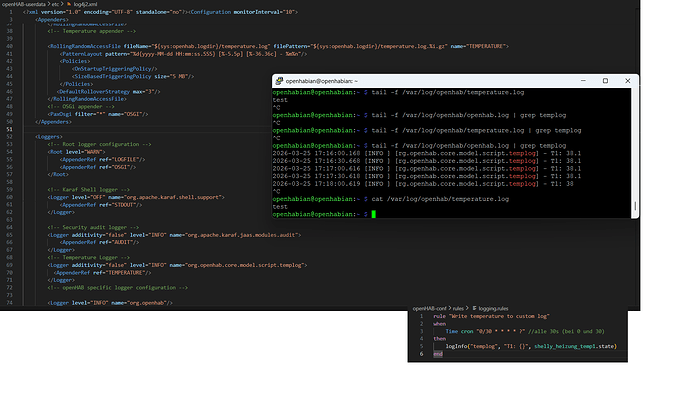Click the file icon beside logging.rules breadcrumb
Image resolution: width=690 pixels, height=393 pixels.
coord(474,309)
